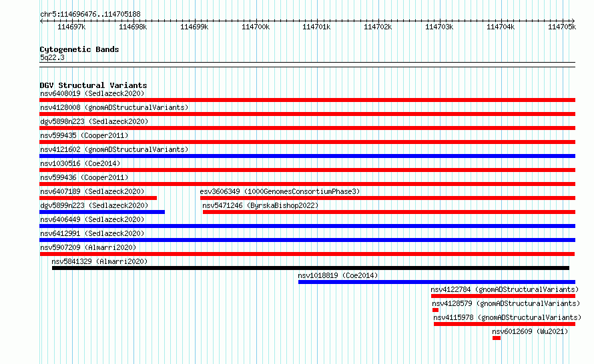Select the small red bar under nsv6012609
594x364 pixels.
coord(497,338)
